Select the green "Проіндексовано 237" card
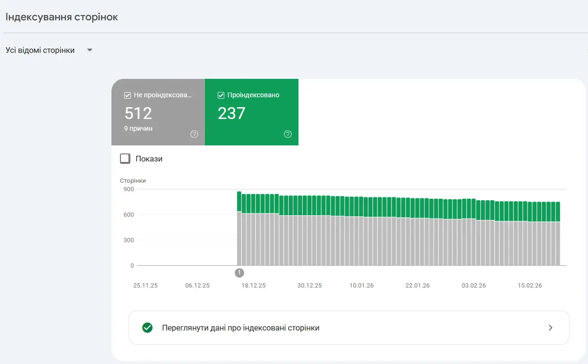Image resolution: width=588 pixels, height=364 pixels. point(251,112)
